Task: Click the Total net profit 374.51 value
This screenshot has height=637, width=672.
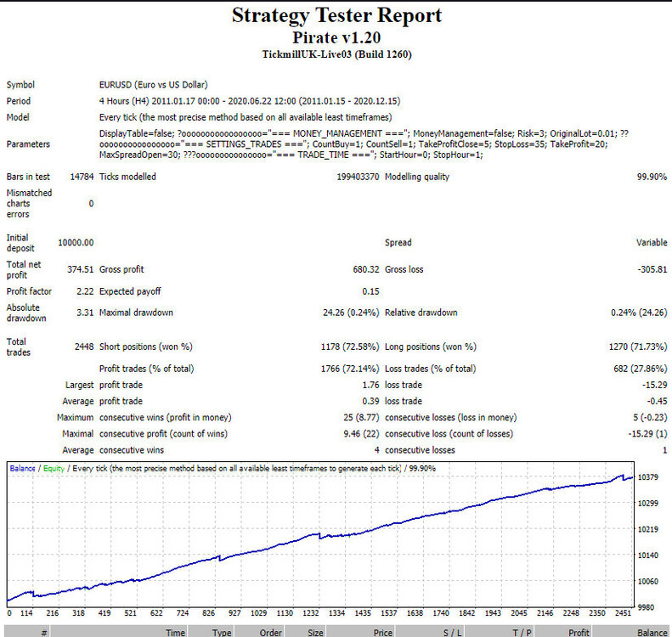Action: coord(80,269)
